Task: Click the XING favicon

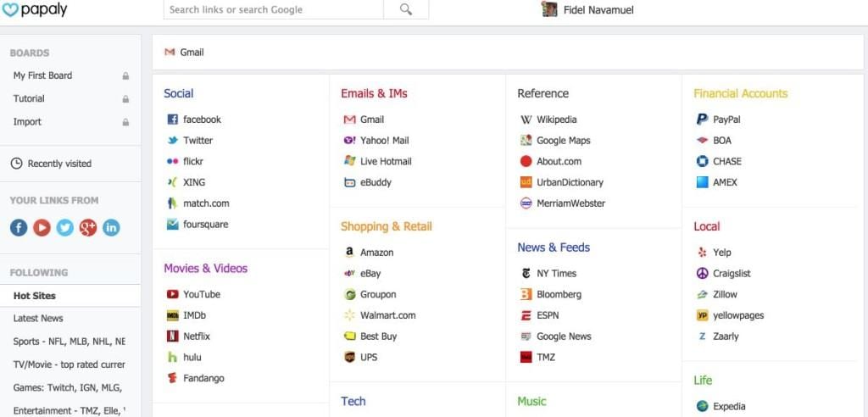Action: coord(172,182)
